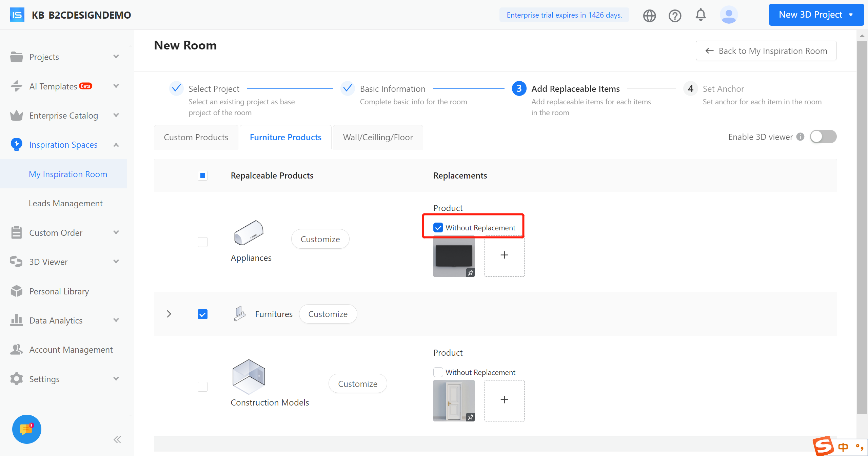868x456 pixels.
Task: Add a replacement product for Appliances
Action: [504, 255]
